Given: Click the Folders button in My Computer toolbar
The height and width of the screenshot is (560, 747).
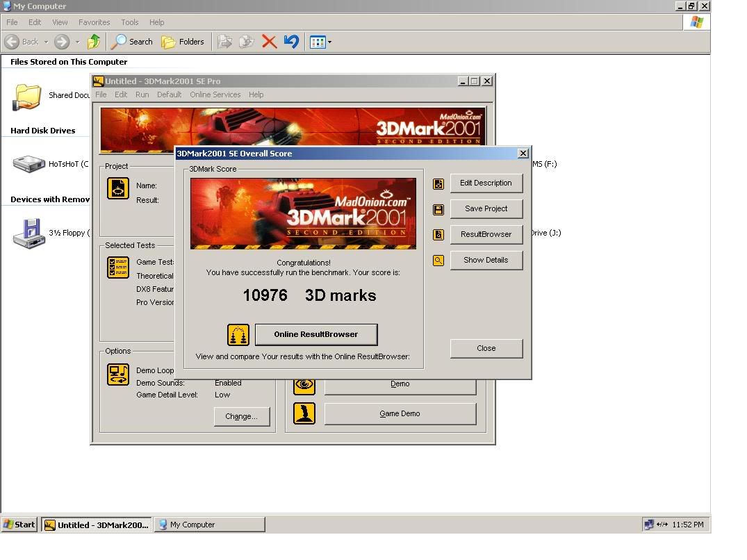Looking at the screenshot, I should pos(183,42).
